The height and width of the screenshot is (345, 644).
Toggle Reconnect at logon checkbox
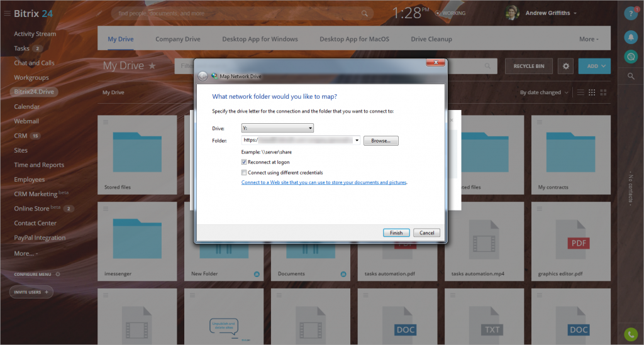pos(244,162)
